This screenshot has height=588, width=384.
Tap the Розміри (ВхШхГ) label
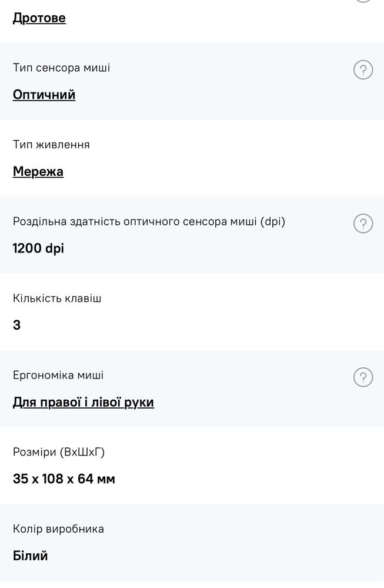[x=59, y=452]
